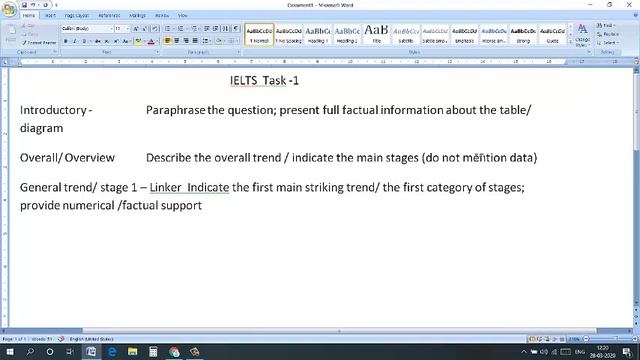Toggle Underline formatting
This screenshot has width=640, height=360.
84,41
